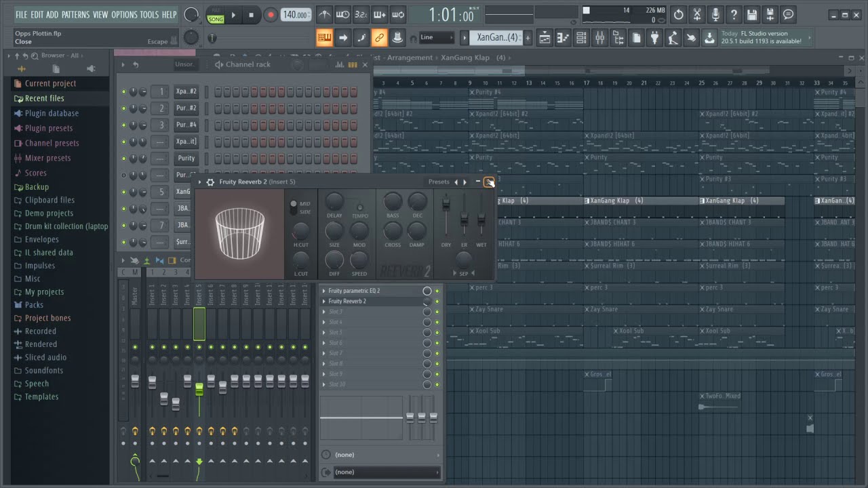
Task: Toggle countdown before recording (3.2.1)
Action: (x=361, y=14)
